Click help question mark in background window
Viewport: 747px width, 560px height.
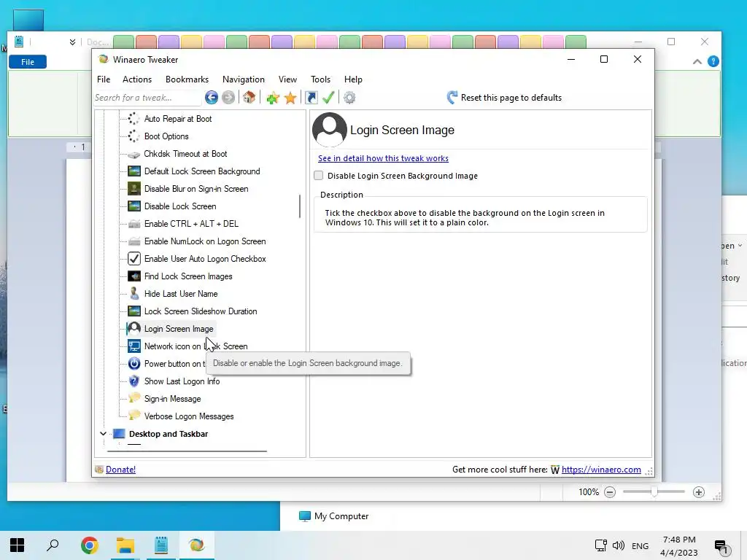[x=713, y=61]
